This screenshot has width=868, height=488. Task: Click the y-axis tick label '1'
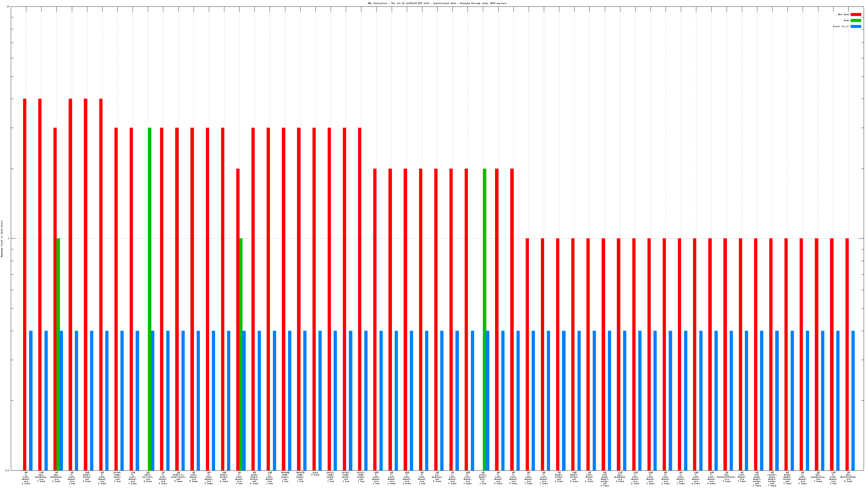(9, 239)
